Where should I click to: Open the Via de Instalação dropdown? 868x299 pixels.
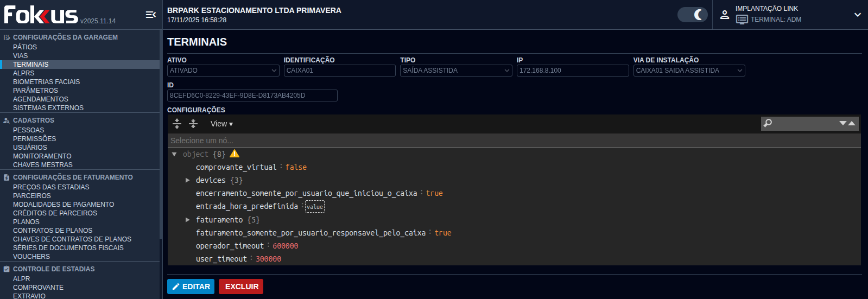point(689,71)
